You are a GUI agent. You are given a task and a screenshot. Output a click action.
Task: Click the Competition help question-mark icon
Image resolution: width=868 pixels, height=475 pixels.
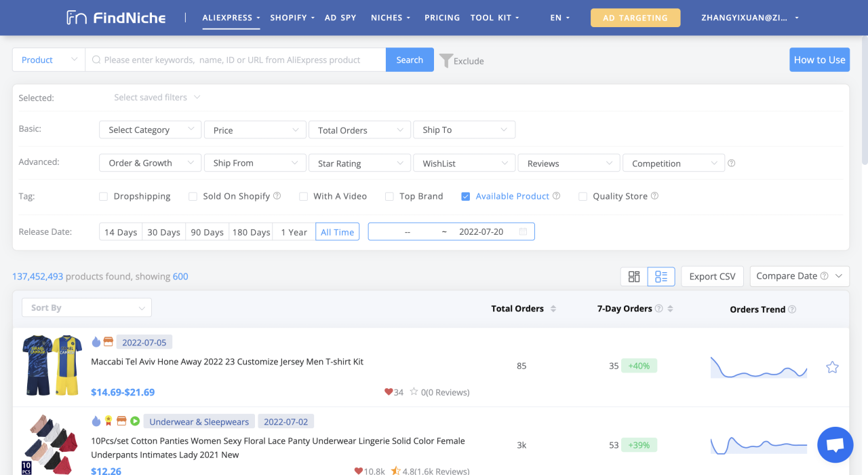click(731, 164)
